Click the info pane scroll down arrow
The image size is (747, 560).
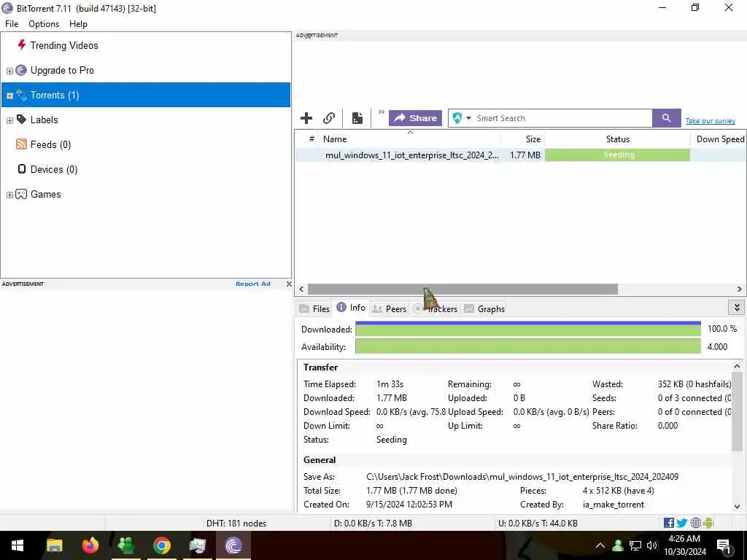point(737,506)
